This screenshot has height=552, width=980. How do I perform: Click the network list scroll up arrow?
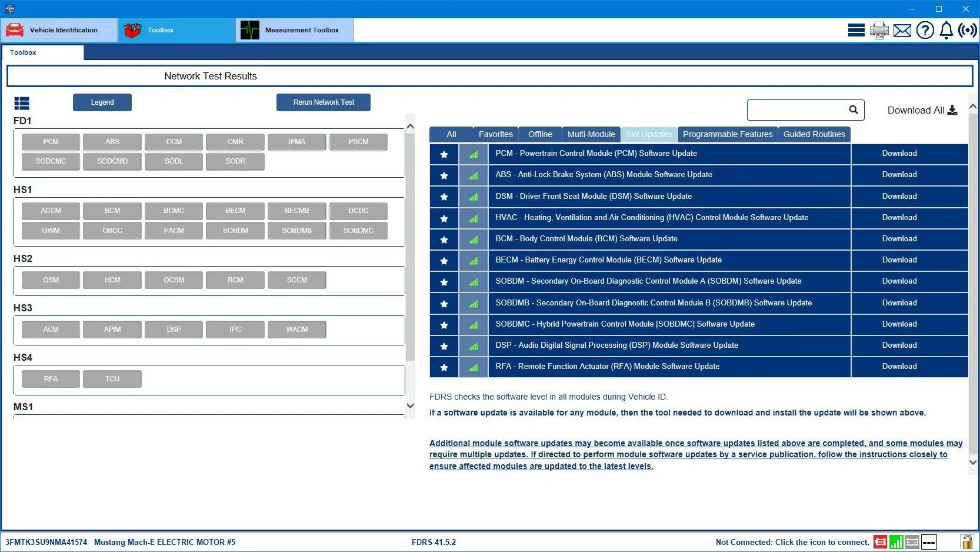tap(410, 126)
